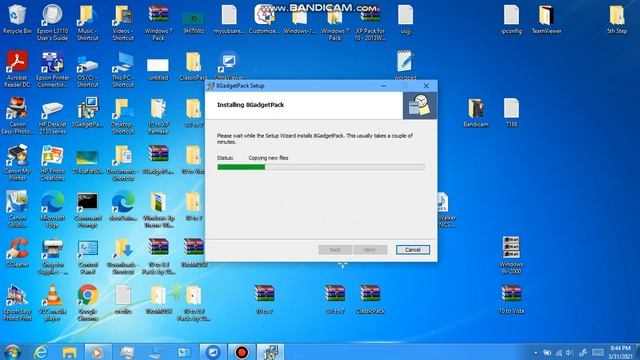
Task: Open the Documents shortcut folder
Action: 123,162
